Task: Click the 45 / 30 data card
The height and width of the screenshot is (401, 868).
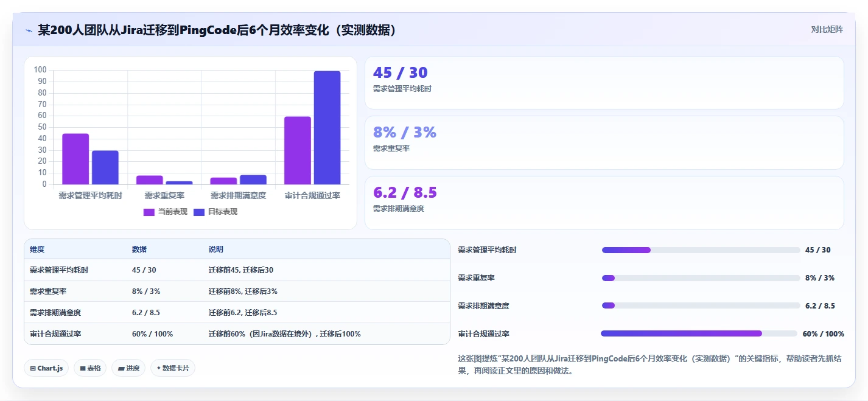Action: [604, 83]
